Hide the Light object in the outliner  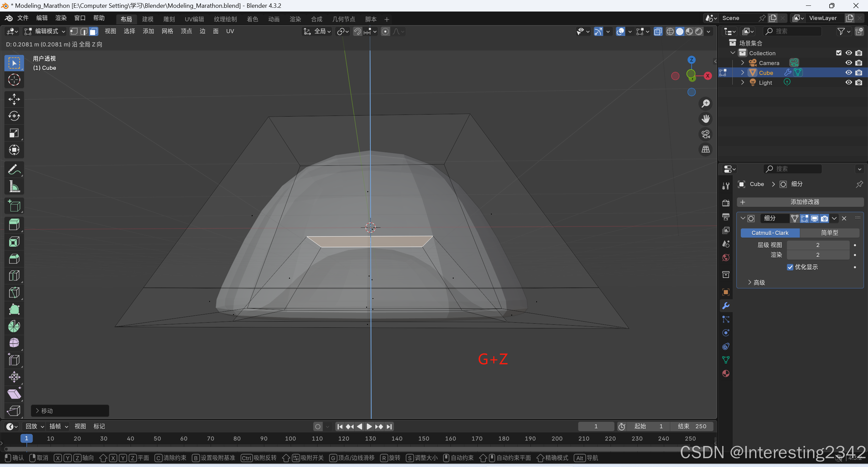point(848,82)
